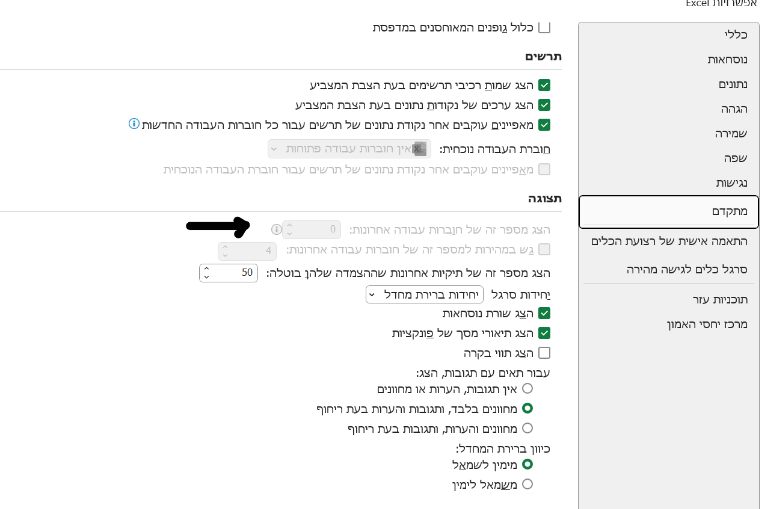Toggle the 'הצג שורת נוסחאות' formula bar checkbox
This screenshot has height=509, width=761.
(x=545, y=313)
